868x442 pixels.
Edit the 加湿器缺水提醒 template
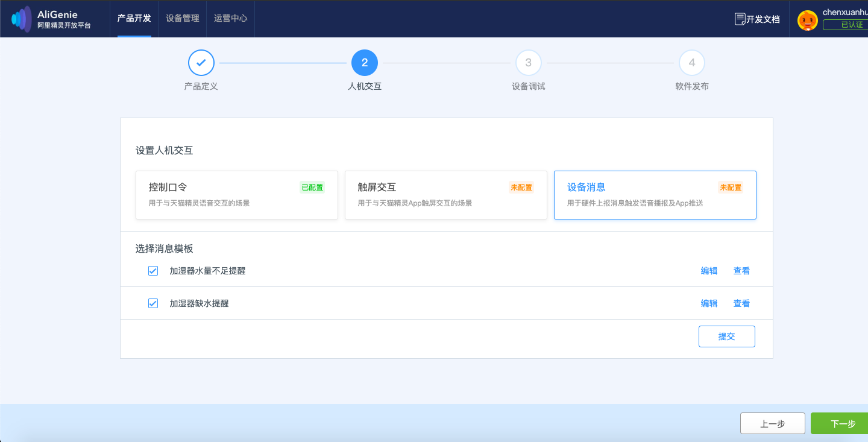coord(709,304)
